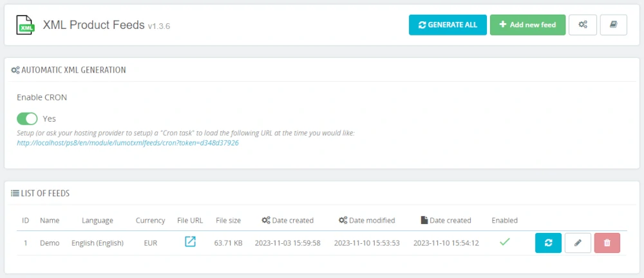644x278 pixels.
Task: Regenerate the Demo feed with refresh icon
Action: coord(548,243)
